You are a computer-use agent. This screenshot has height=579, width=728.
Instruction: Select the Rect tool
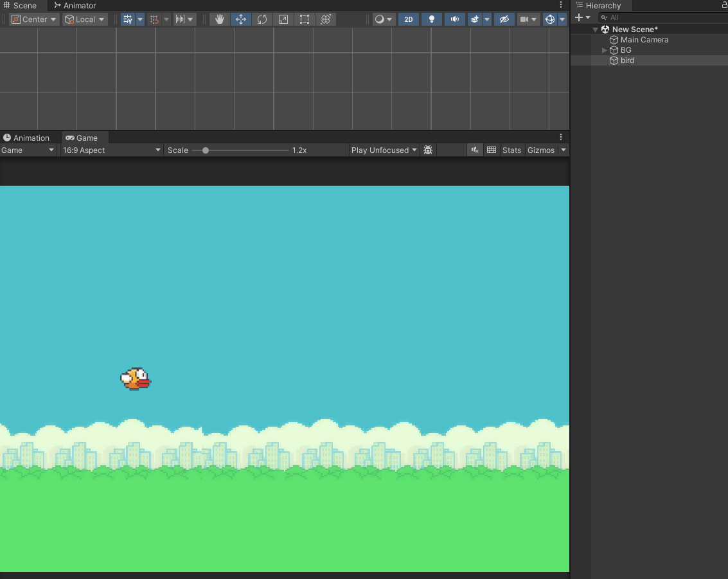pyautogui.click(x=305, y=19)
